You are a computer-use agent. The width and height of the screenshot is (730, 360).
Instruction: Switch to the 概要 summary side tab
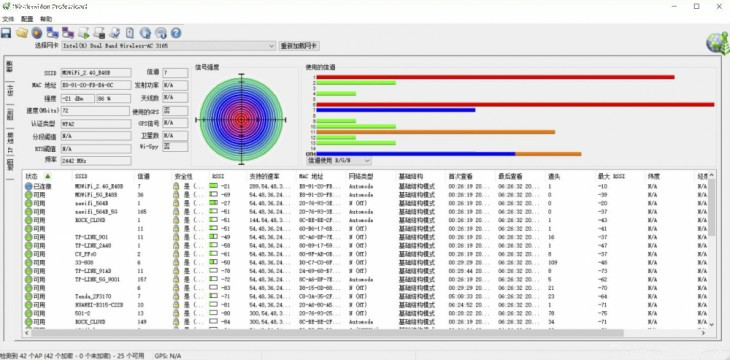tap(9, 66)
